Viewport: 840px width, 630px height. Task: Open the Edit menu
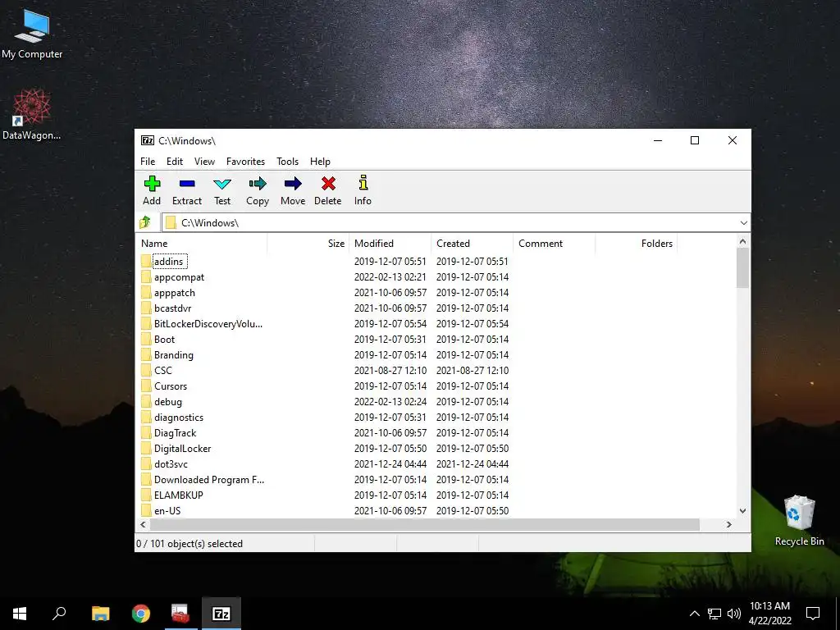pos(175,162)
